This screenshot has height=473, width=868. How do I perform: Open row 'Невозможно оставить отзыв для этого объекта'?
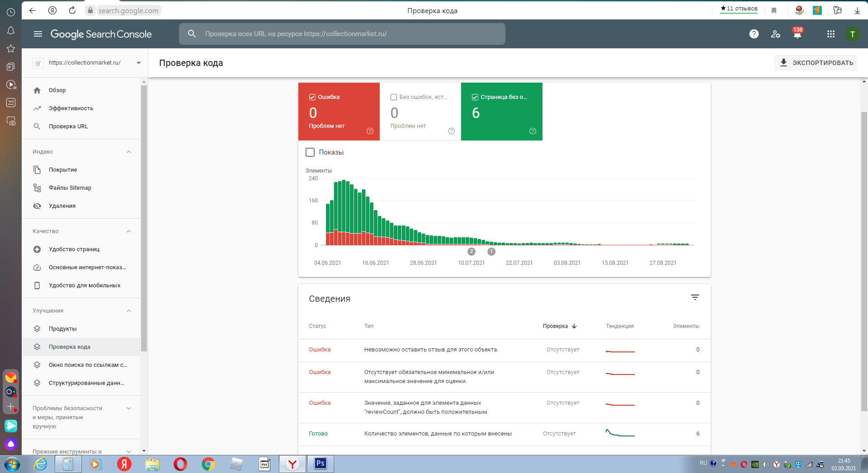pos(504,350)
